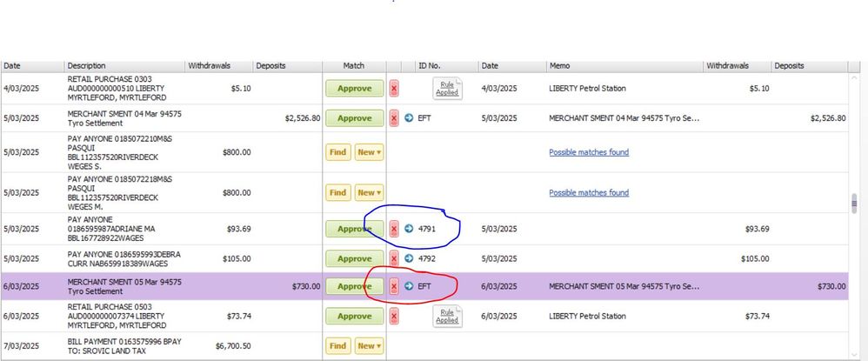Viewport: 868px width, 361px height.
Task: Open New dropdown on BPAY $6,700.50 row
Action: click(x=370, y=346)
